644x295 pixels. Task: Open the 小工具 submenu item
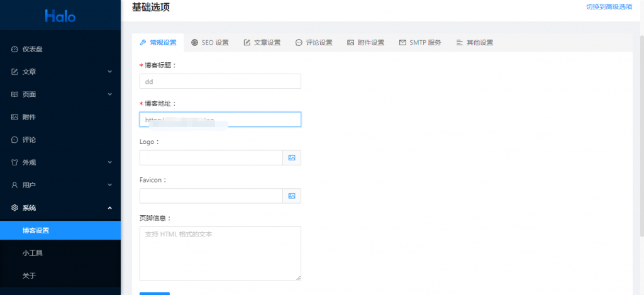[60, 253]
